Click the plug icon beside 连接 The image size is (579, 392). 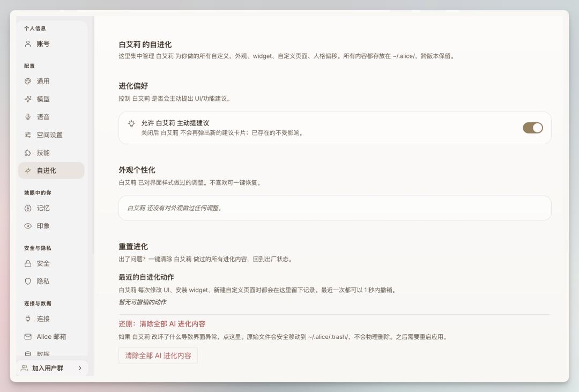coord(28,319)
